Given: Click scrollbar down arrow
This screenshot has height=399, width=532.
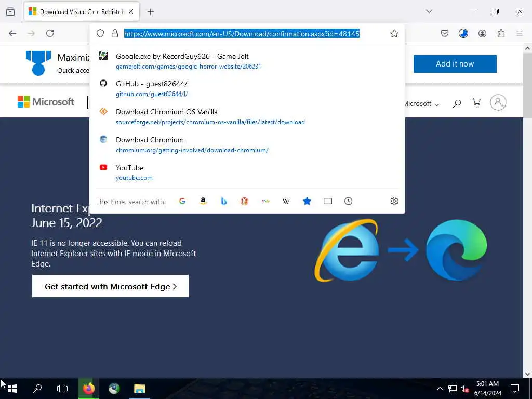Looking at the screenshot, I should click(527, 374).
